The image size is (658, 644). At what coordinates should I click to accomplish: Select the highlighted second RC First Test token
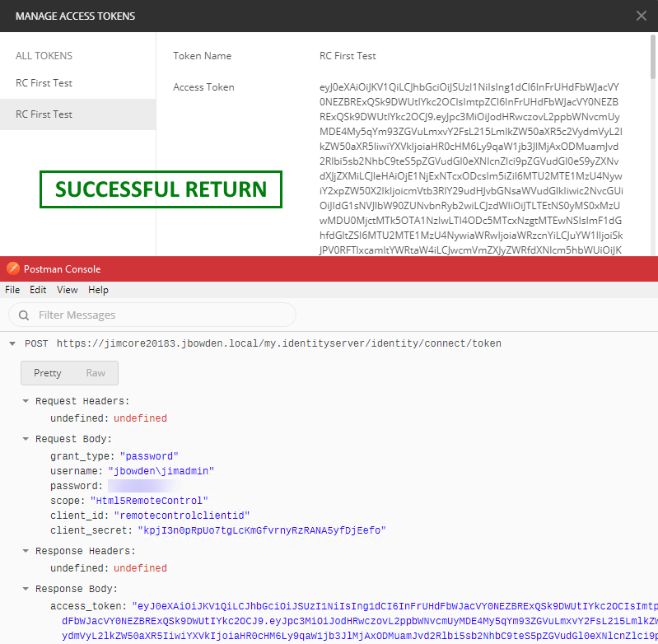pos(44,114)
